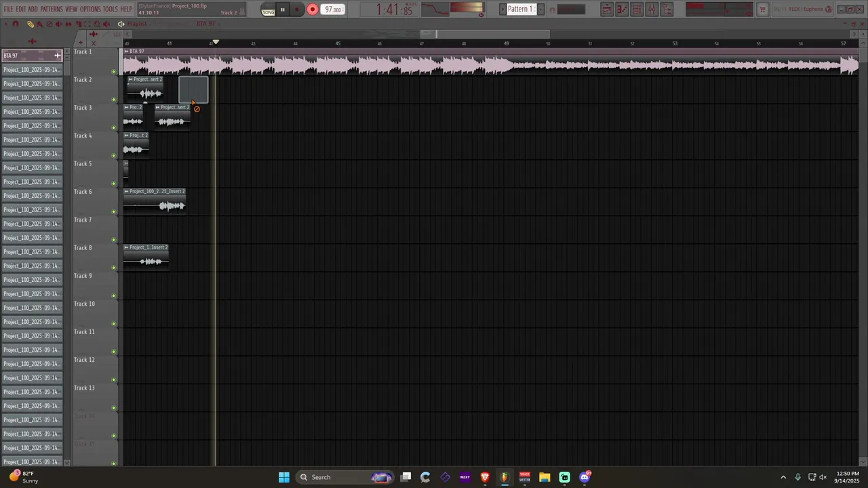This screenshot has width=868, height=488.
Task: Toggle the Record button
Action: point(313,9)
